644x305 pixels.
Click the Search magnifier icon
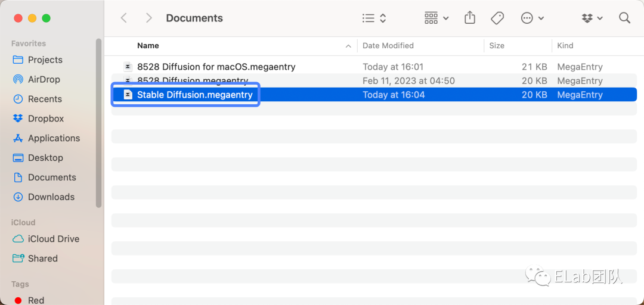pyautogui.click(x=624, y=18)
